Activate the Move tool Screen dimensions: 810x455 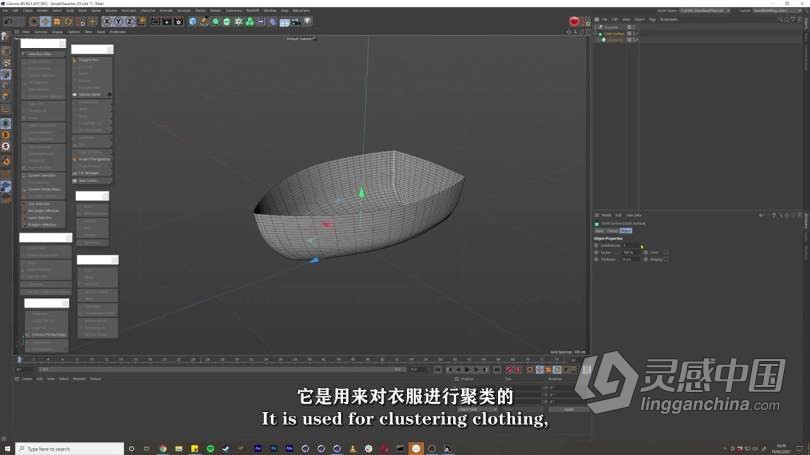coord(45,22)
